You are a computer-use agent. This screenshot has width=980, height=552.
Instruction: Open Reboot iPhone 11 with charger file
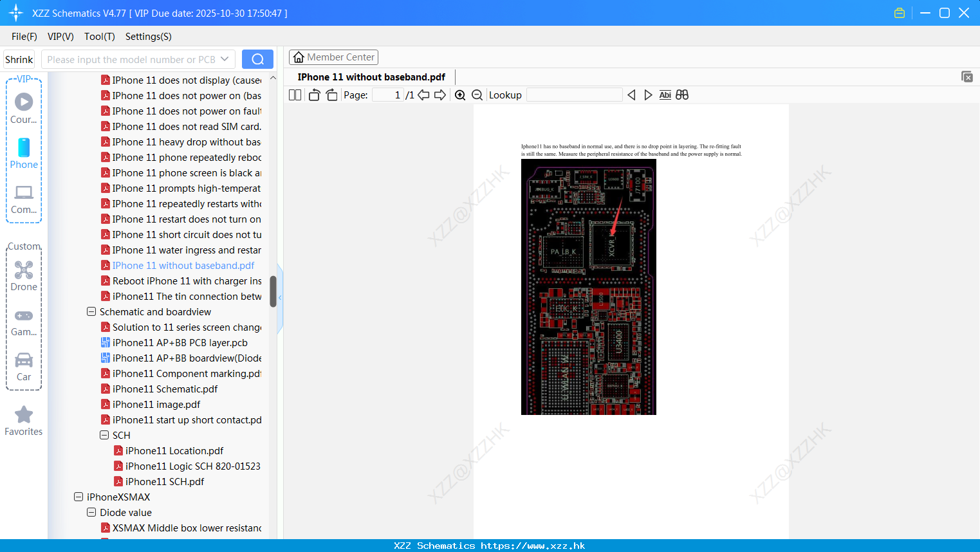(181, 281)
